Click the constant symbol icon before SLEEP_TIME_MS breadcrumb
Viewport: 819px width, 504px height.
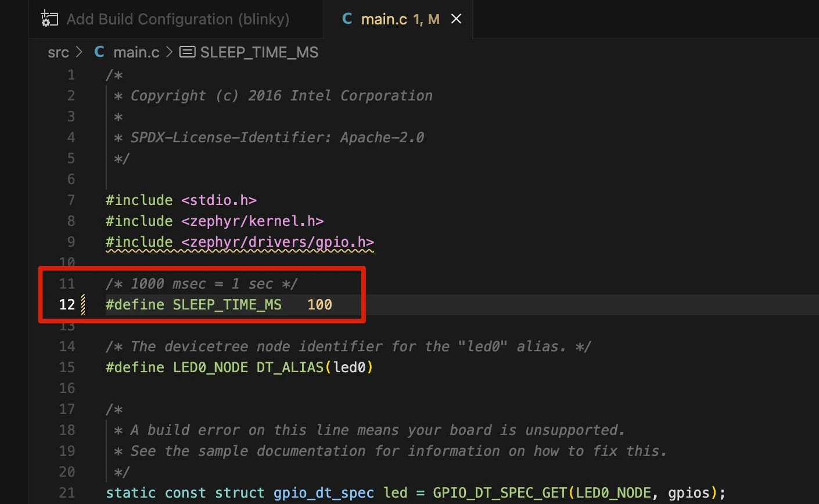[x=187, y=52]
